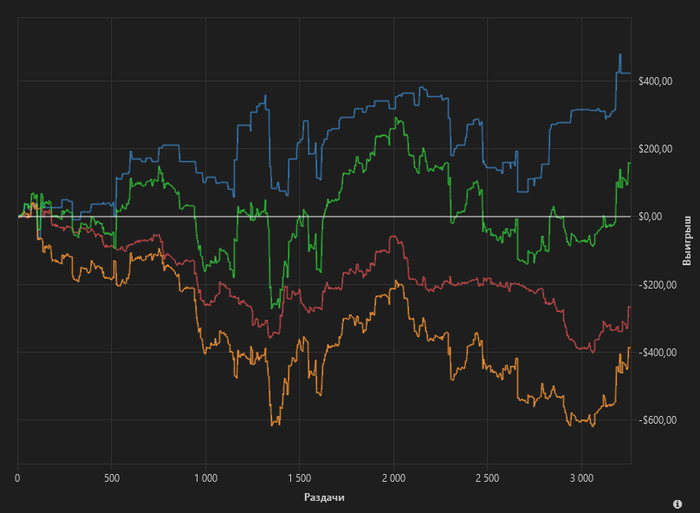Image resolution: width=700 pixels, height=513 pixels.
Task: Select the $400,00 axis label
Action: tap(655, 81)
